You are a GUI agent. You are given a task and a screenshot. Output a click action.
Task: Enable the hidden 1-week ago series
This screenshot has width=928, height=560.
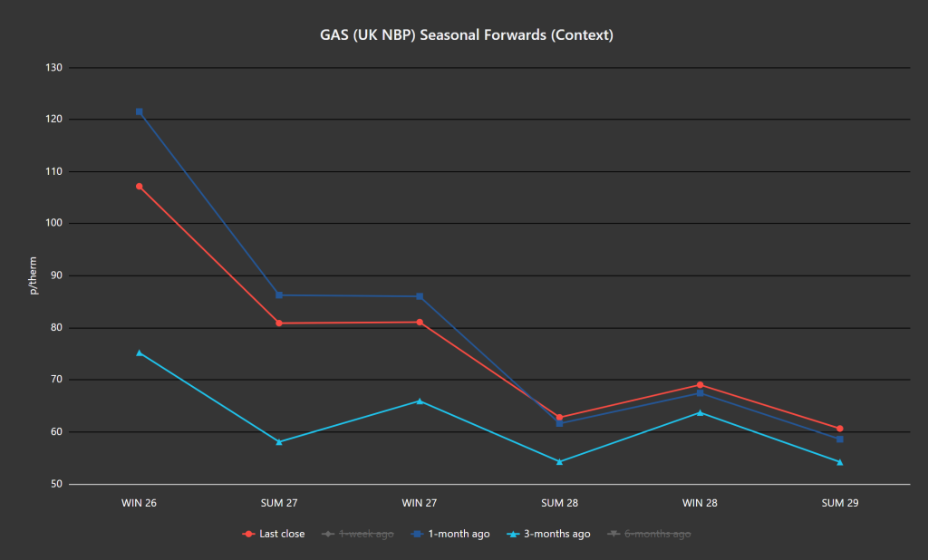tap(358, 534)
